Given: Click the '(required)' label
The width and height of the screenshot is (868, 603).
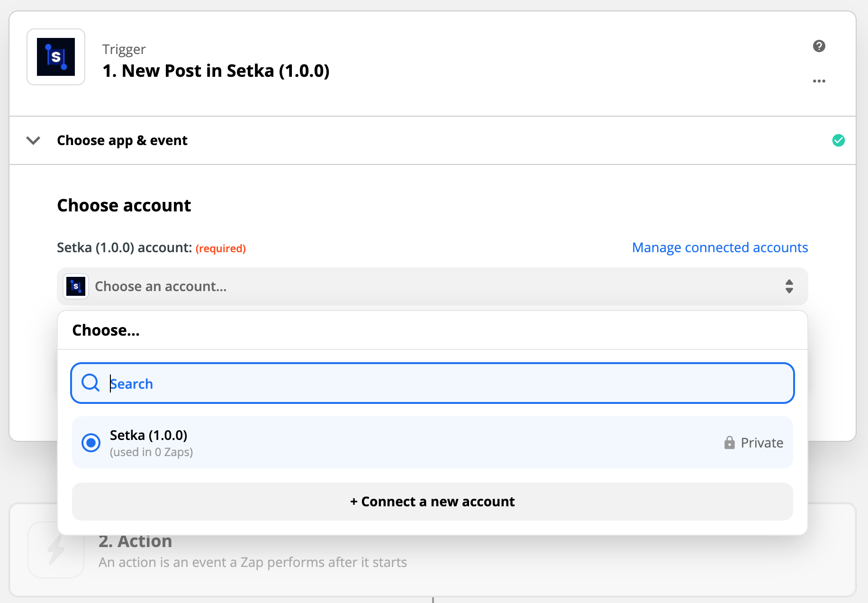Looking at the screenshot, I should 220,248.
